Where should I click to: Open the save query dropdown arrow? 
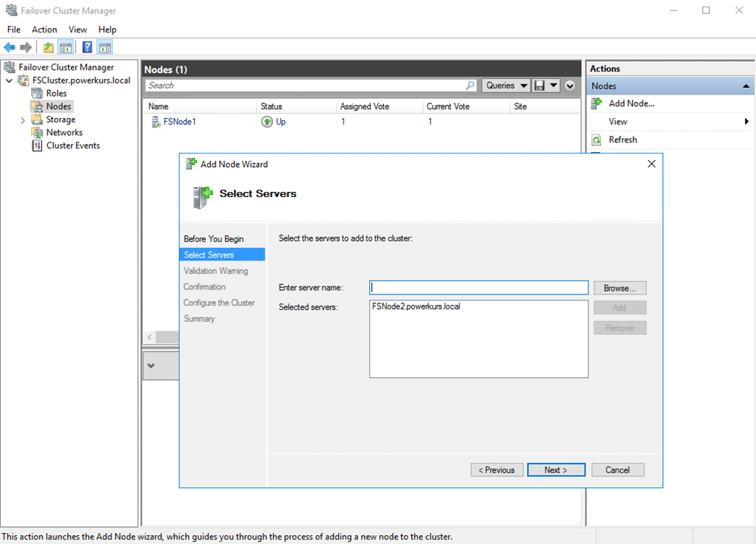click(554, 86)
